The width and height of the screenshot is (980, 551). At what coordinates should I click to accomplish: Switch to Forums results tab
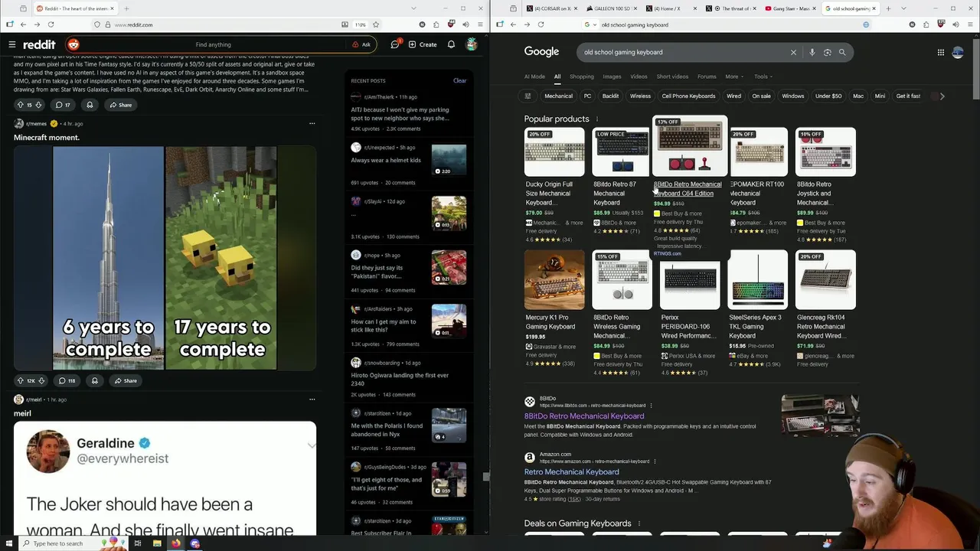point(707,77)
